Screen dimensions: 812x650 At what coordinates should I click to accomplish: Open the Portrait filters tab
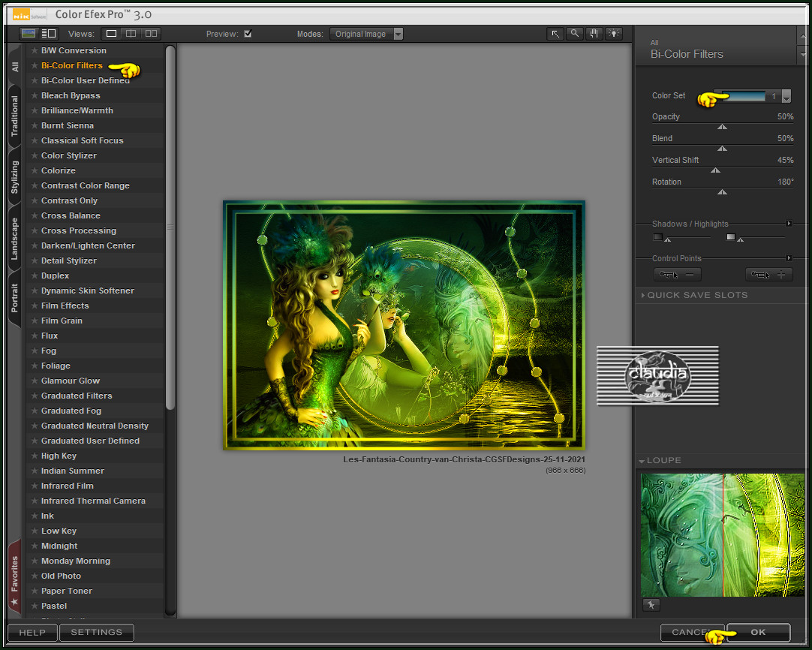pos(14,298)
